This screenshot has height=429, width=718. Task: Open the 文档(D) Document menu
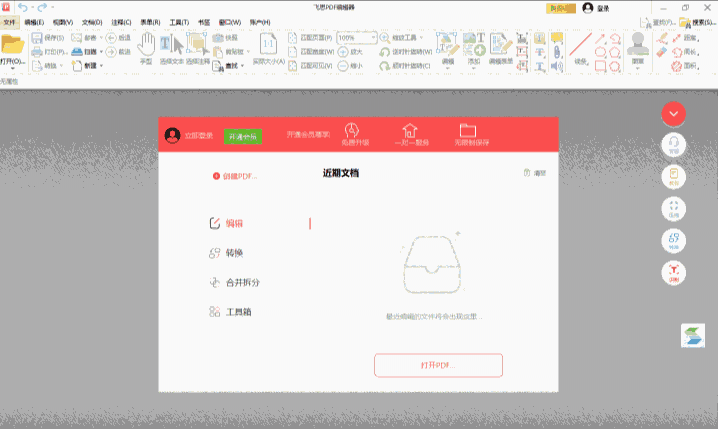point(92,22)
